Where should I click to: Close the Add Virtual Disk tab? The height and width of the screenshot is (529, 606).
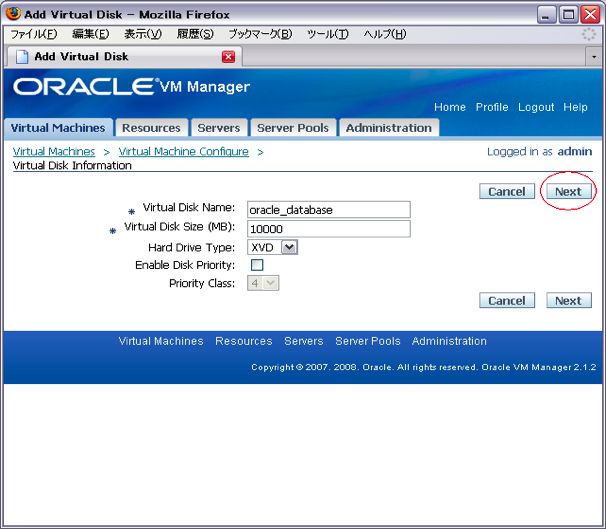click(x=228, y=57)
